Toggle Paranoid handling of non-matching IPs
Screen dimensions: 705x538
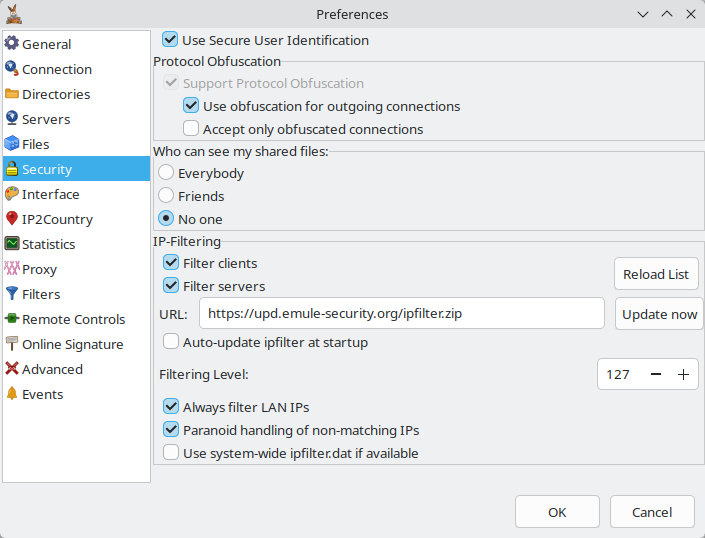pyautogui.click(x=171, y=429)
